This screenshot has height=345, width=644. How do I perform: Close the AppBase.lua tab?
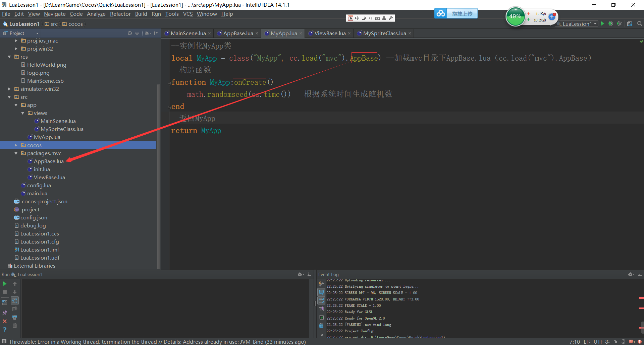(257, 33)
